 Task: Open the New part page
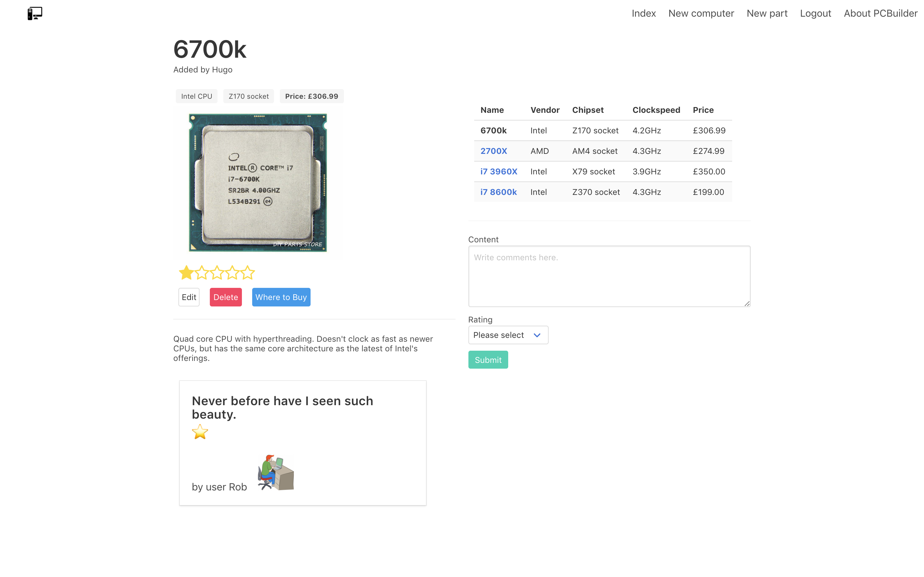(x=767, y=13)
